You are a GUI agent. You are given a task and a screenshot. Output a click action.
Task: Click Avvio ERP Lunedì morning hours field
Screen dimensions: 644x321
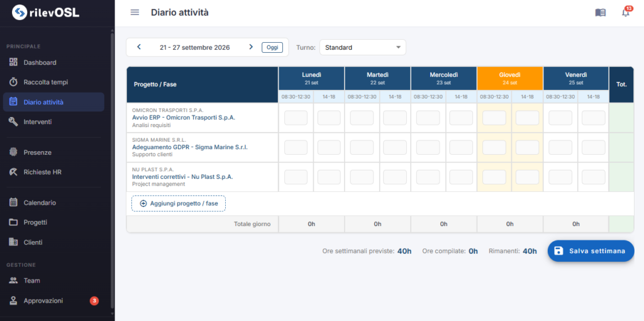[x=296, y=118]
